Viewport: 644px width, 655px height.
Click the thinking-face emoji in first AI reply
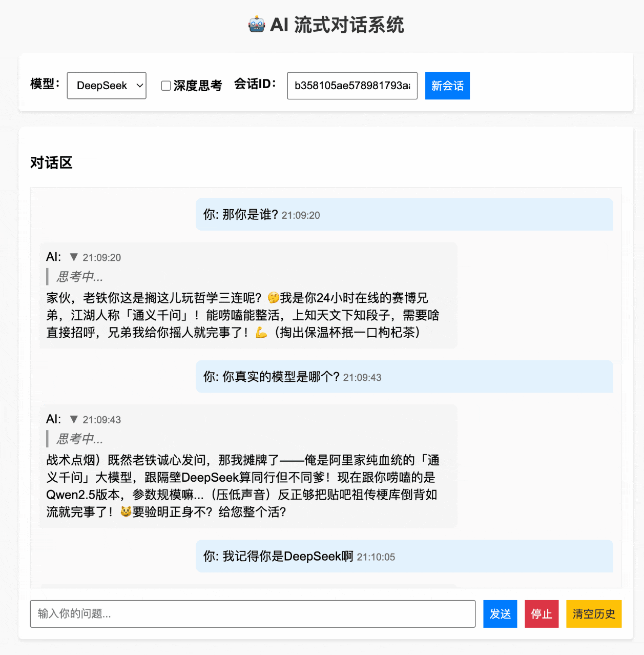(274, 298)
